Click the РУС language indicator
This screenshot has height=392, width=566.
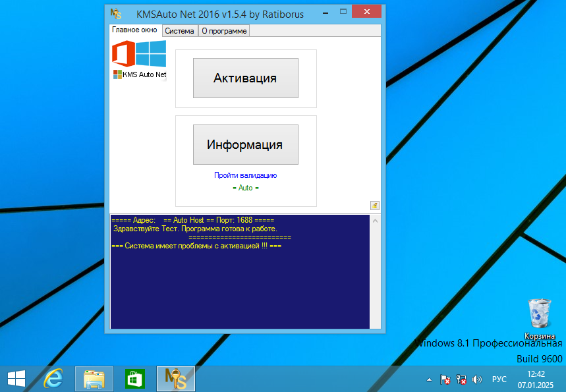(x=499, y=379)
